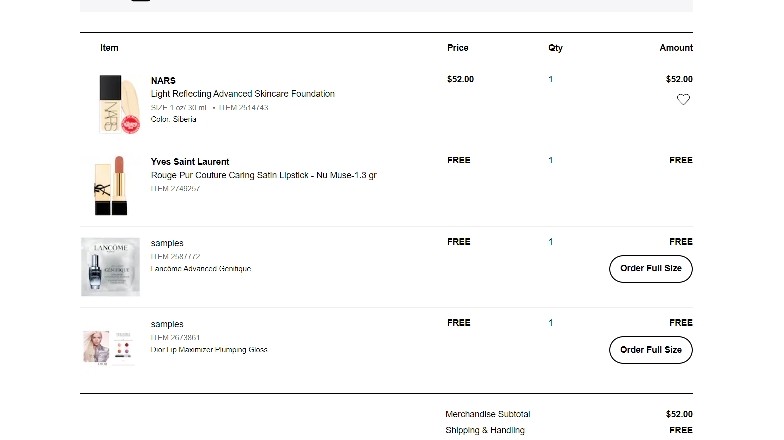The image size is (784, 440).
Task: Click the quantity value for NARS foundation
Action: [550, 79]
